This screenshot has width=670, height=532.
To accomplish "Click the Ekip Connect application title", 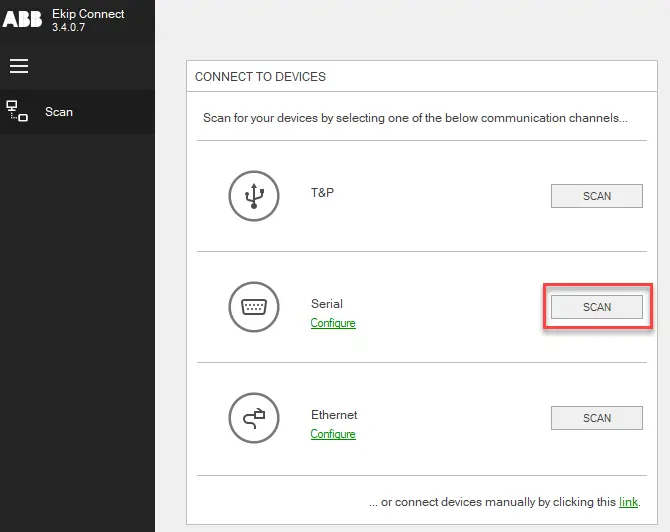I will (x=88, y=15).
